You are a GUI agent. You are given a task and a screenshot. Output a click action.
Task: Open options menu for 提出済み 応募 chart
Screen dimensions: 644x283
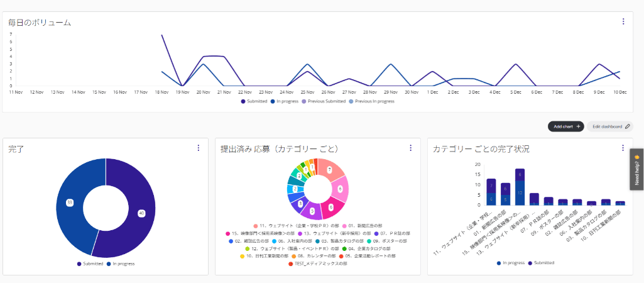tap(410, 148)
